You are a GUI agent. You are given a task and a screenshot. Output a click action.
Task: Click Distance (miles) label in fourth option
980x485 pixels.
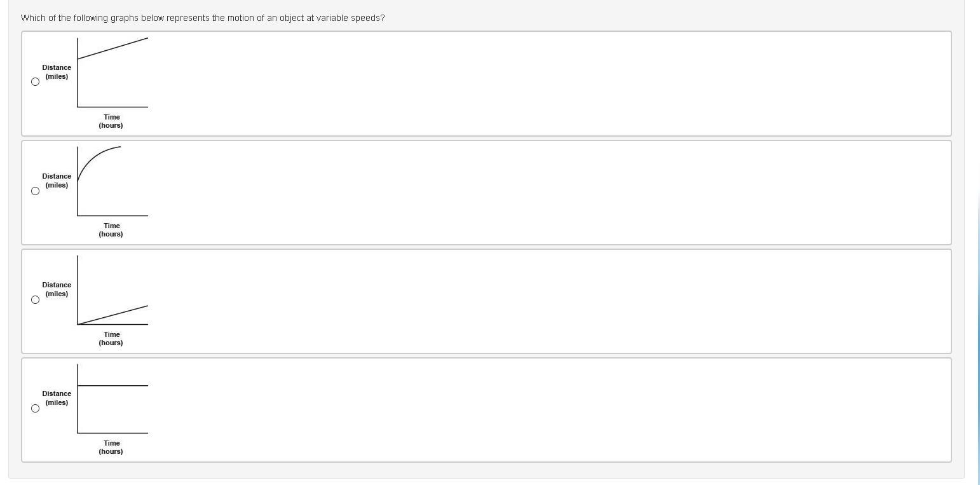tap(57, 398)
